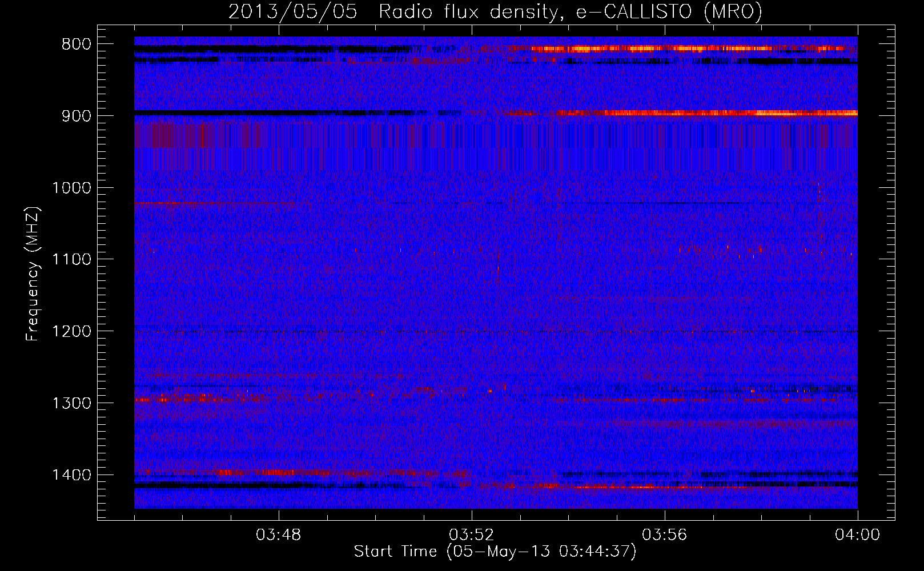Click the 'Start Time (05-May-13 03:44:37)' axis label
The image size is (924, 571).
[x=495, y=552]
